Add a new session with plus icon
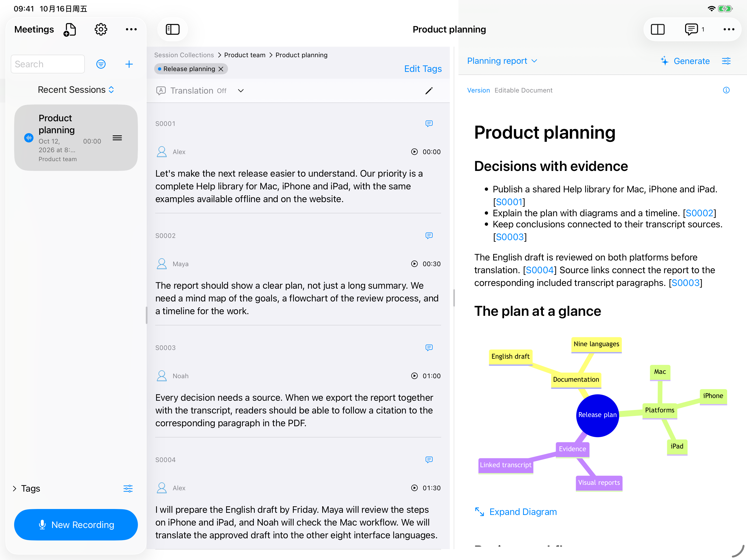Image resolution: width=747 pixels, height=560 pixels. click(129, 64)
